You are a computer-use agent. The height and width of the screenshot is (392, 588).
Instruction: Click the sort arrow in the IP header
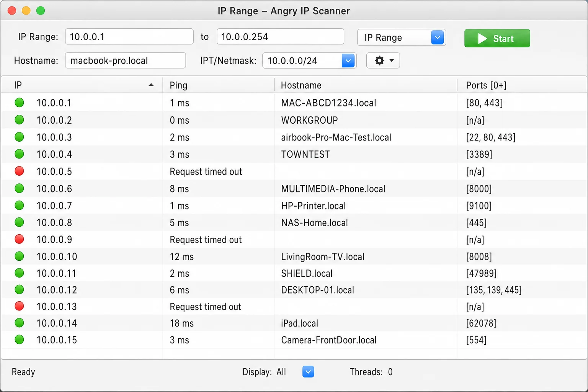tap(151, 85)
